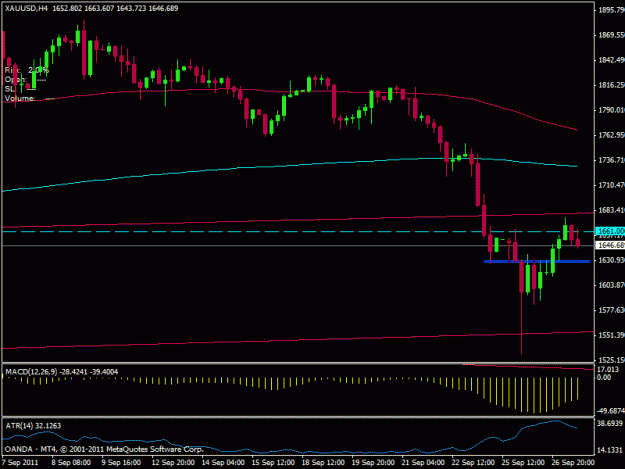Click the 25 Sep 12:00 time axis label
Screen dimensions: 625x469
523,463
